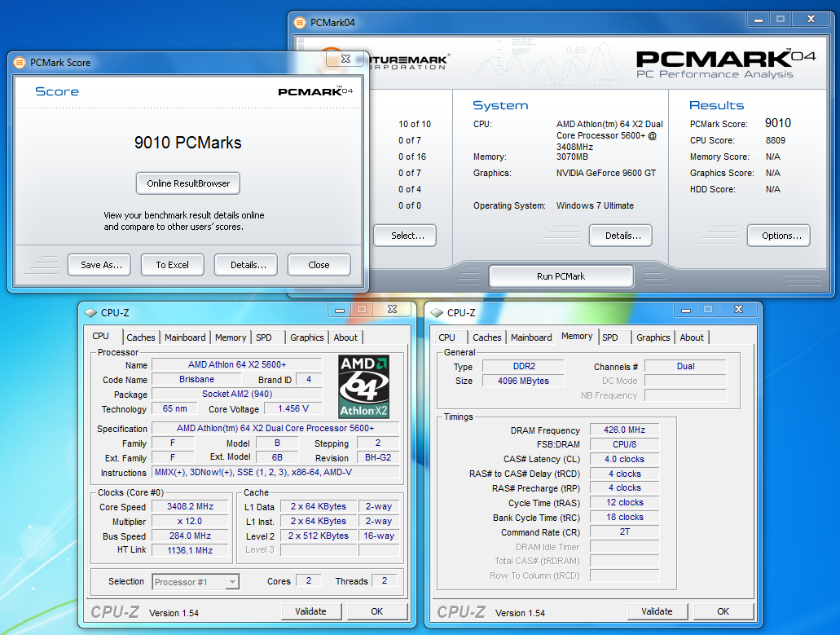Click the Revision value BH-G2
Viewport: 840px width, 635px height.
click(x=378, y=457)
